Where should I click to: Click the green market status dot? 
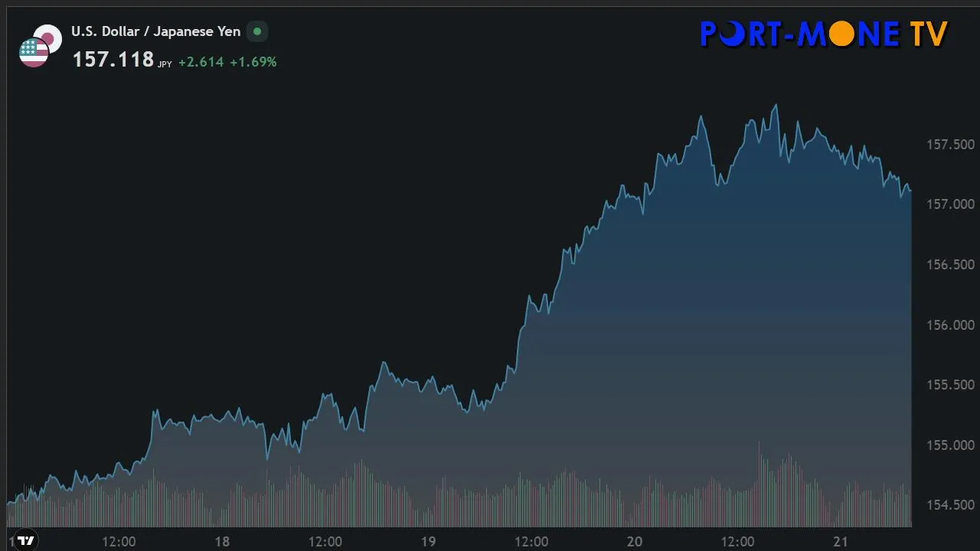tap(257, 31)
